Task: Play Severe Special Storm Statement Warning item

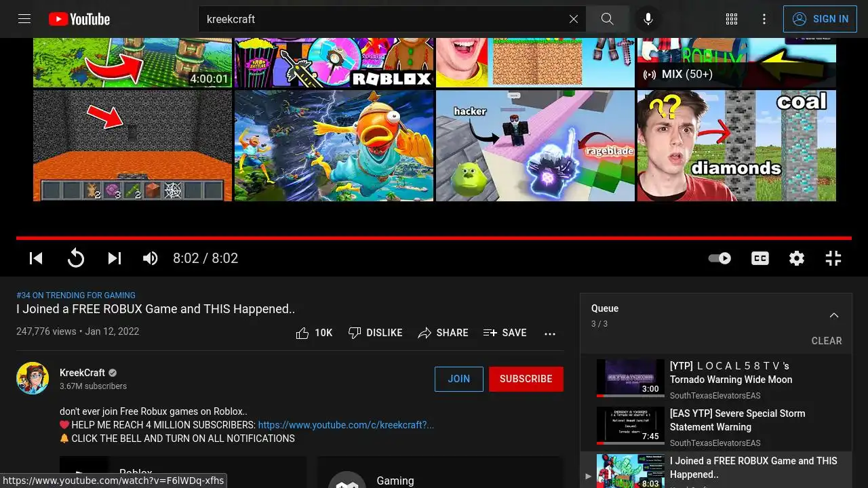Action: [716, 427]
